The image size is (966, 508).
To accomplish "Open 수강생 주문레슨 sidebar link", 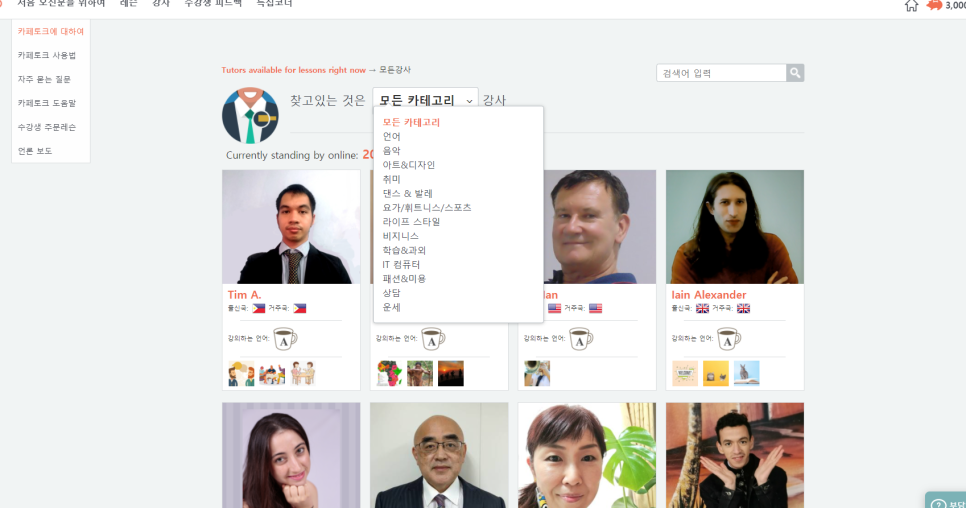I will (46, 127).
